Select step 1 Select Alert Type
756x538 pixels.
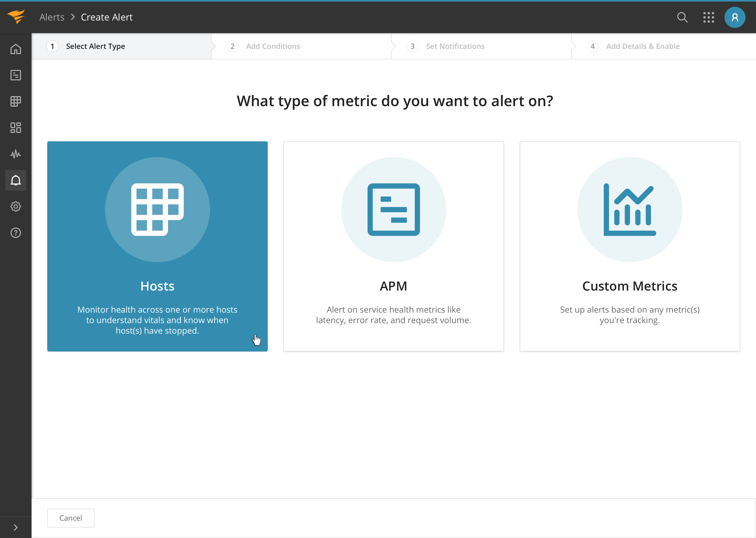click(x=95, y=46)
